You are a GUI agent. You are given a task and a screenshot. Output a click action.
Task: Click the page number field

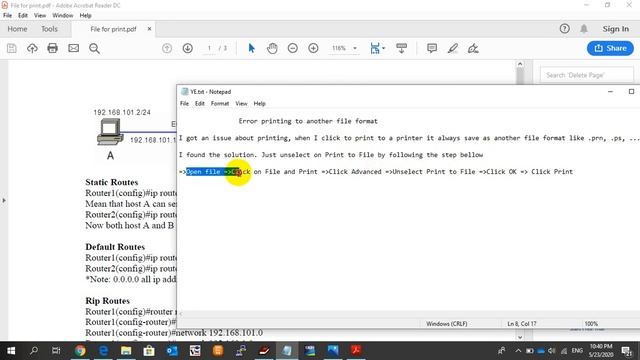[209, 48]
